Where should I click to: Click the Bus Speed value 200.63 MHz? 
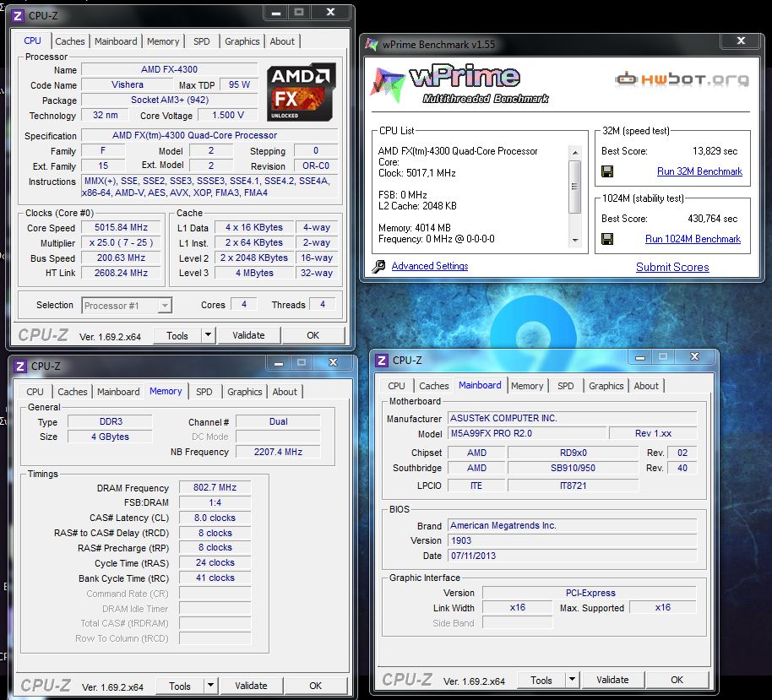coord(121,258)
